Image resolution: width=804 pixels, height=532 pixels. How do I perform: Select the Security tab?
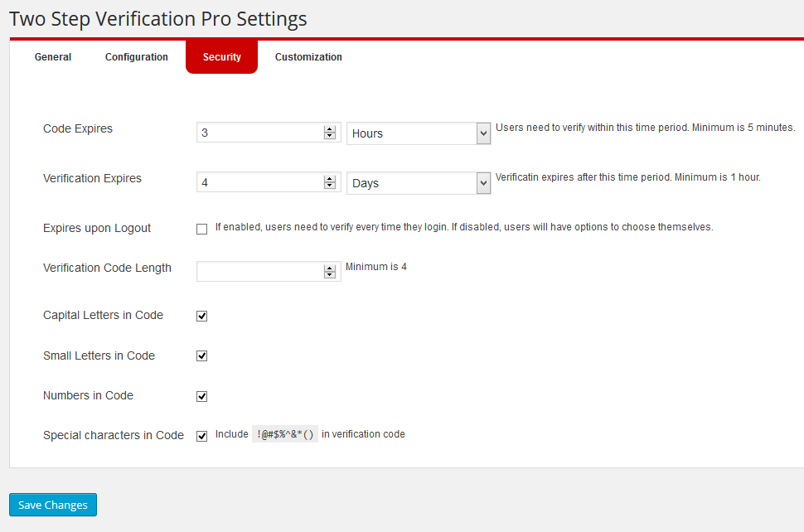point(221,56)
